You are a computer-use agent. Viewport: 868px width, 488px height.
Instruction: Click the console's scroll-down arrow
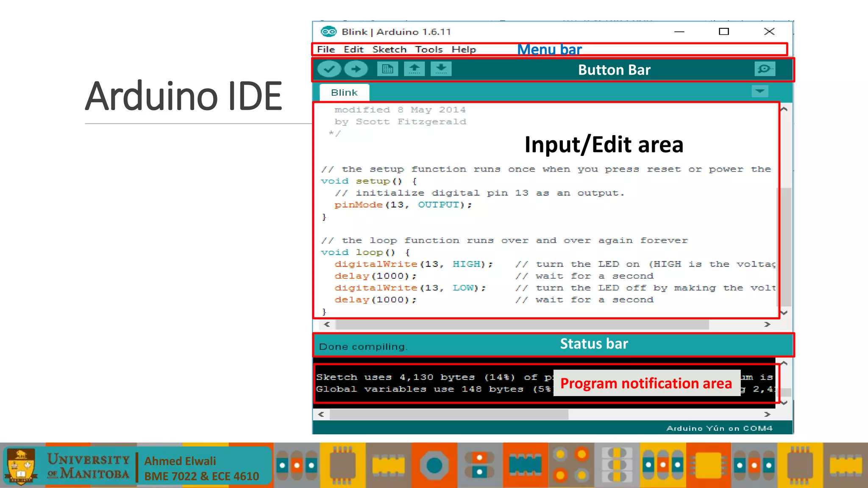pos(784,402)
